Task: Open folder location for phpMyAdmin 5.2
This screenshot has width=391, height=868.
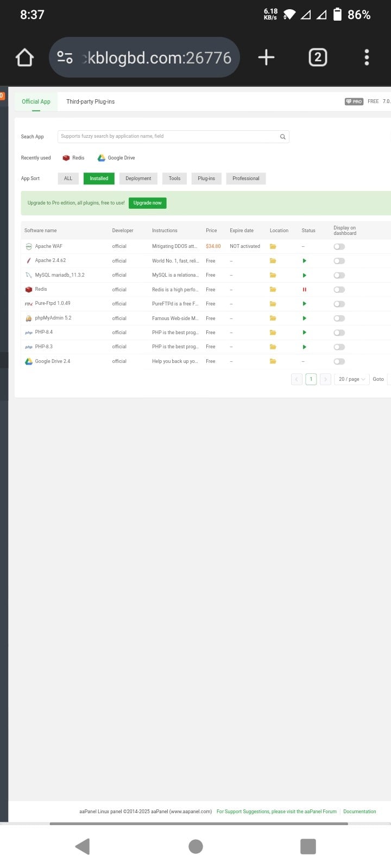Action: [x=273, y=318]
